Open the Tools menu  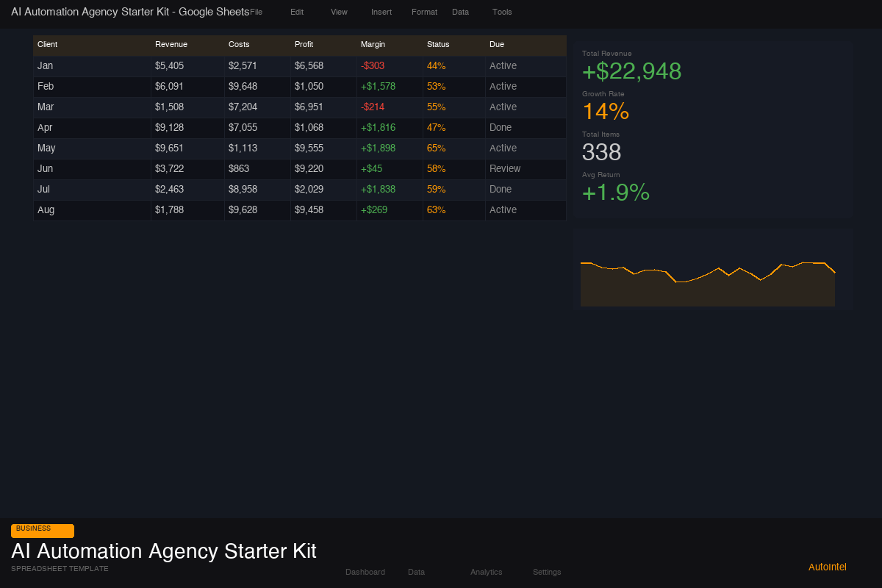tap(502, 12)
